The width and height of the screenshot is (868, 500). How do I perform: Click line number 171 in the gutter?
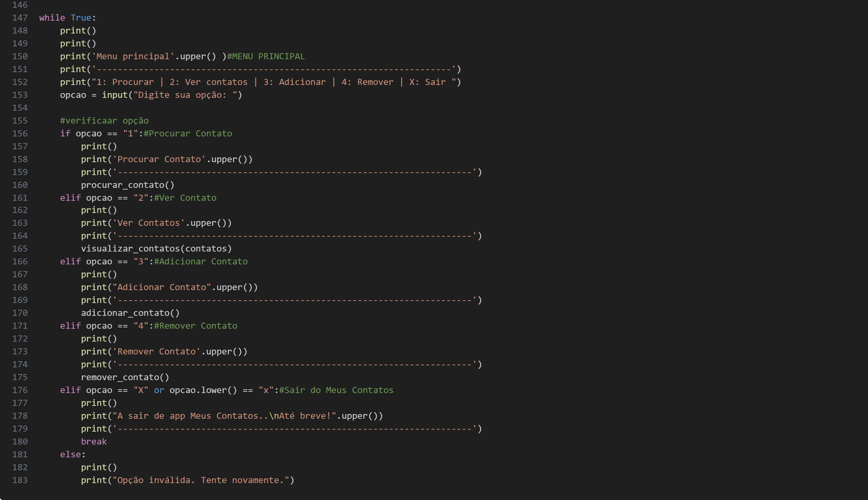coord(20,326)
